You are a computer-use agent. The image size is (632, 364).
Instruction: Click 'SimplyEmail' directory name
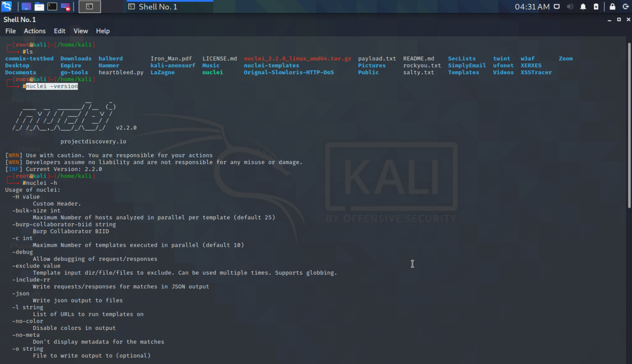pyautogui.click(x=467, y=65)
